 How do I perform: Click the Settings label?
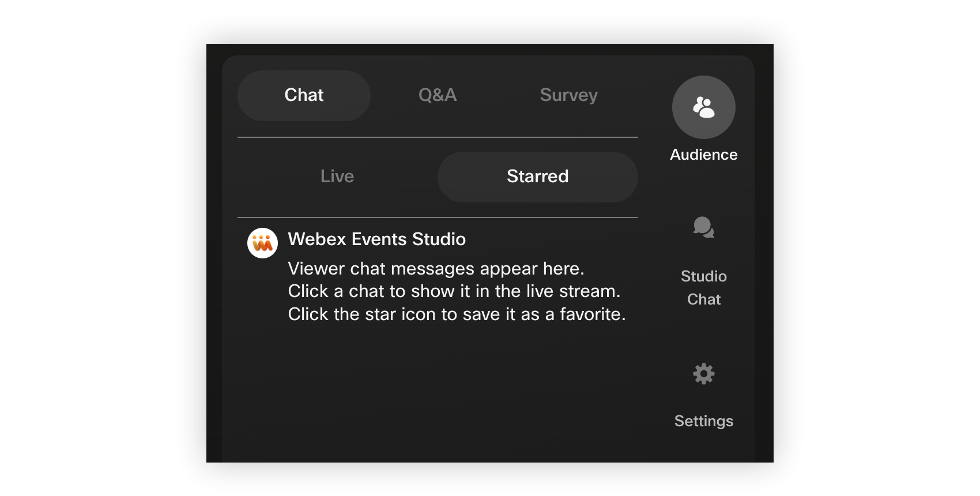703,421
